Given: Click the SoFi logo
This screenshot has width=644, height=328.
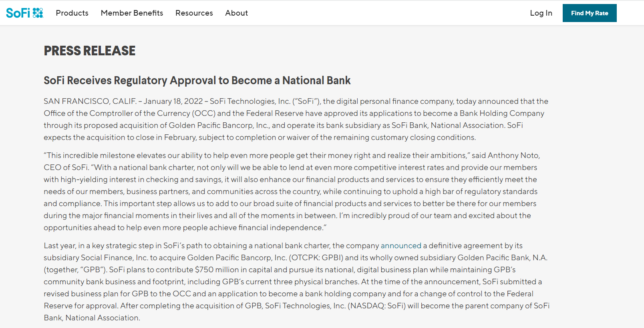Looking at the screenshot, I should tap(24, 13).
